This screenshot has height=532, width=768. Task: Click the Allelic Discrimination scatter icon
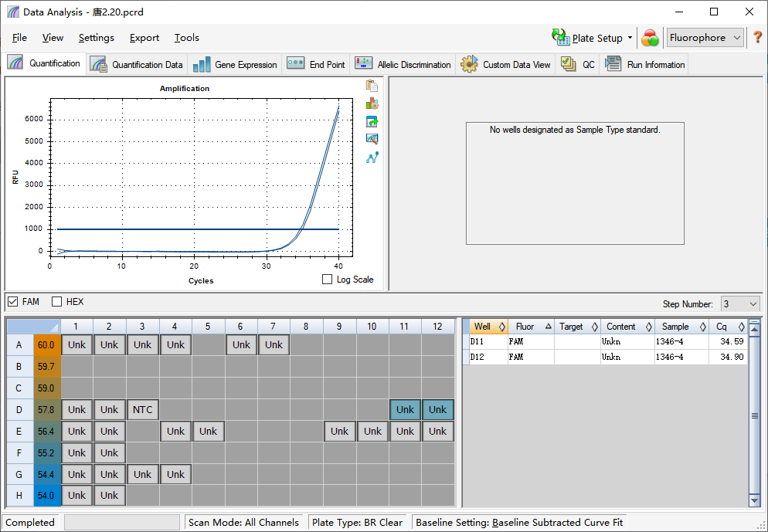(363, 63)
